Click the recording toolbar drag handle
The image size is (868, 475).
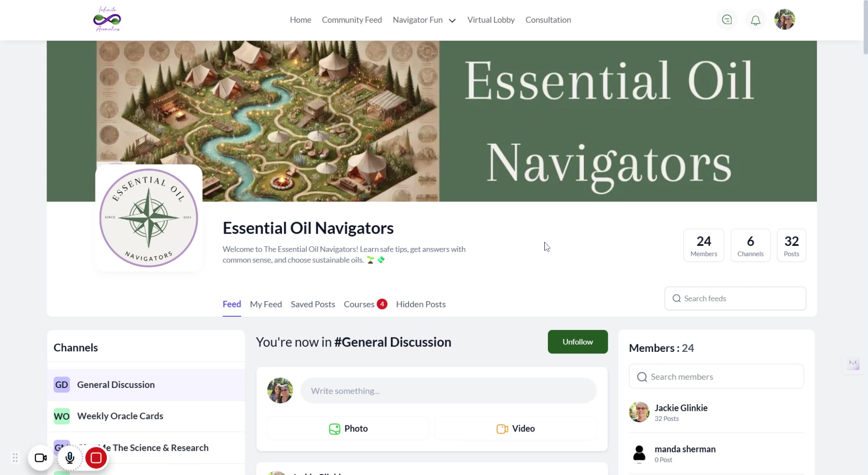point(15,458)
